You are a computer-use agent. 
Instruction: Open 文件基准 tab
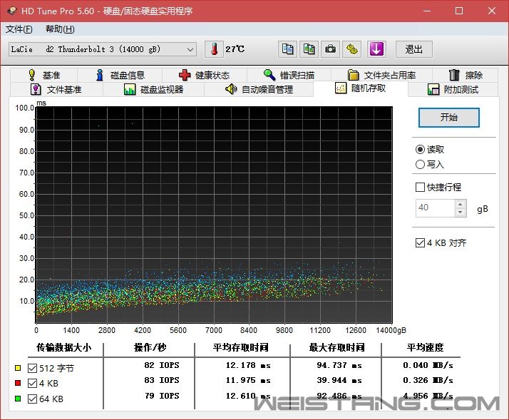(57, 89)
